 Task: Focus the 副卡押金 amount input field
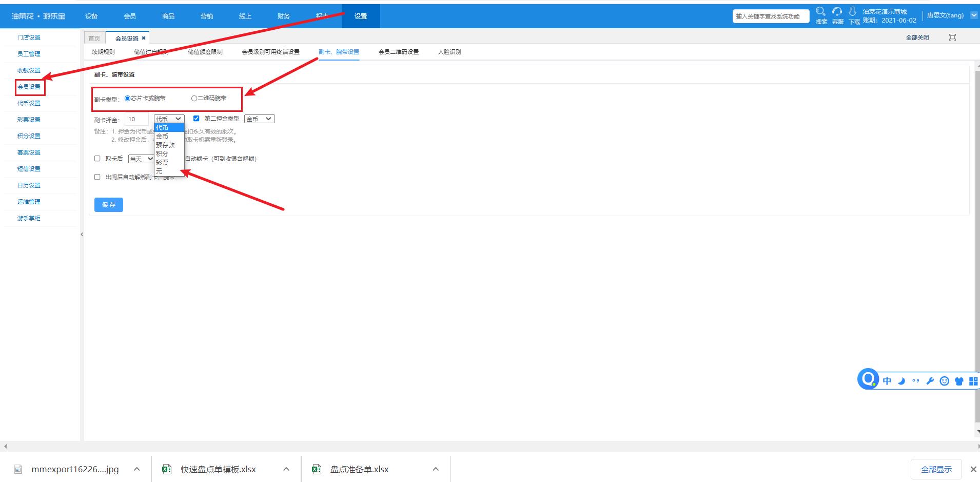(x=136, y=119)
